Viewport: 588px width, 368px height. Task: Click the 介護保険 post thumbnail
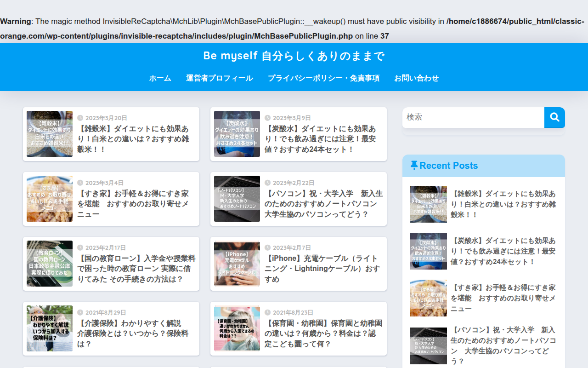click(50, 328)
